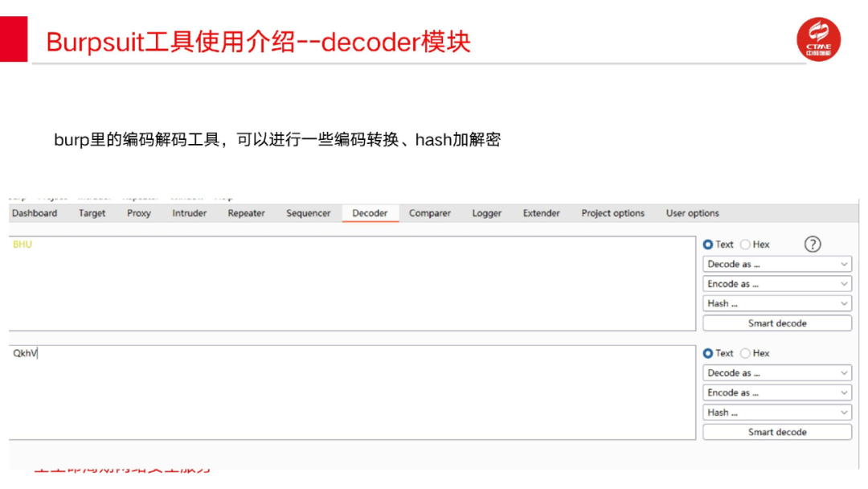Select the Decoder tab
Image resolution: width=868 pixels, height=489 pixels.
370,213
